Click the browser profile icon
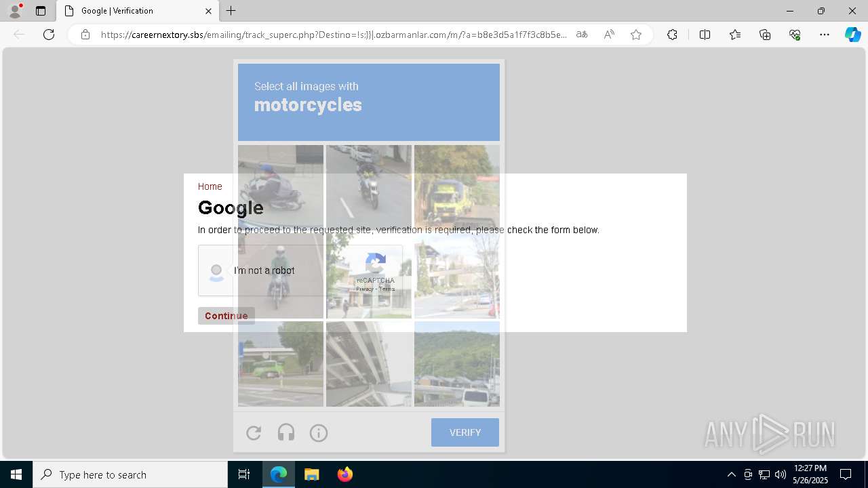 15,11
